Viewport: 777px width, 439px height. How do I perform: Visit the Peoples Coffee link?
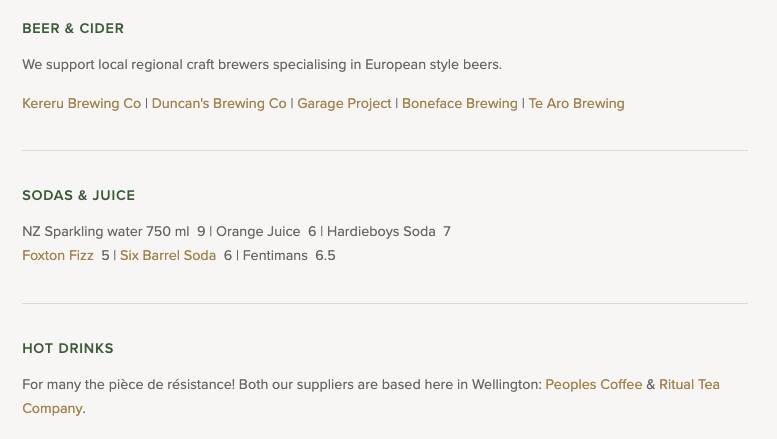click(593, 384)
